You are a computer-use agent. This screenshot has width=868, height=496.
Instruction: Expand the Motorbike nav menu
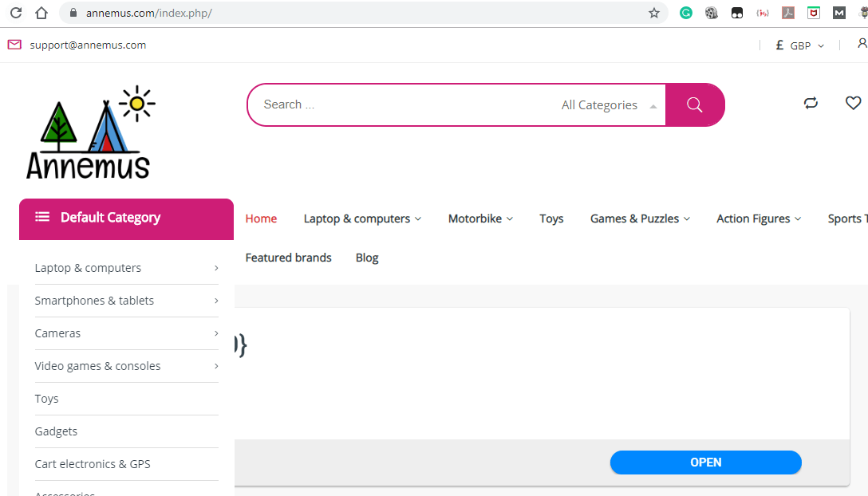coord(480,218)
